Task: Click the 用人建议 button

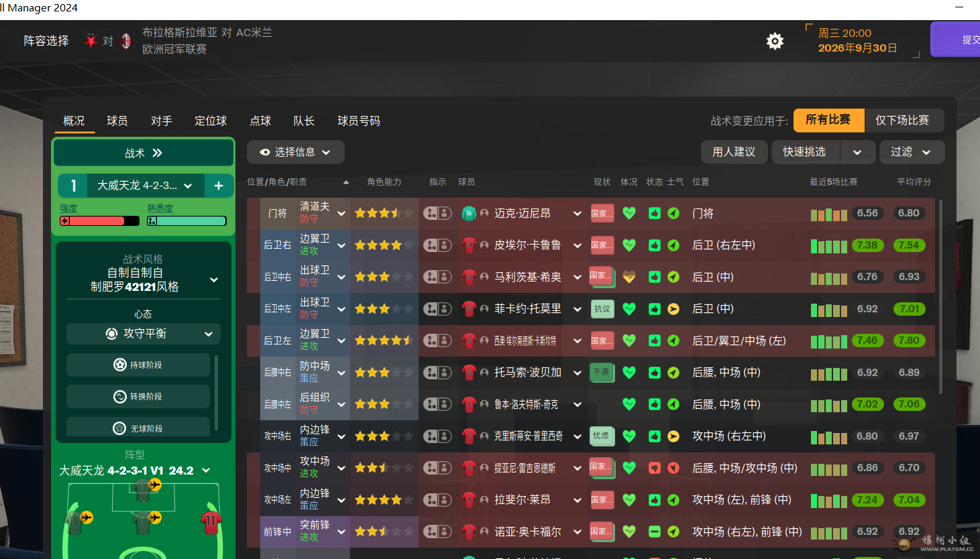Action: point(734,152)
